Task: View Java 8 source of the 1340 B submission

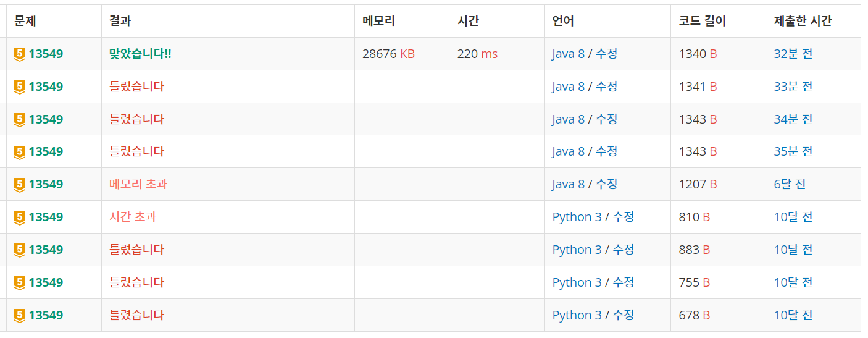Action: point(568,54)
